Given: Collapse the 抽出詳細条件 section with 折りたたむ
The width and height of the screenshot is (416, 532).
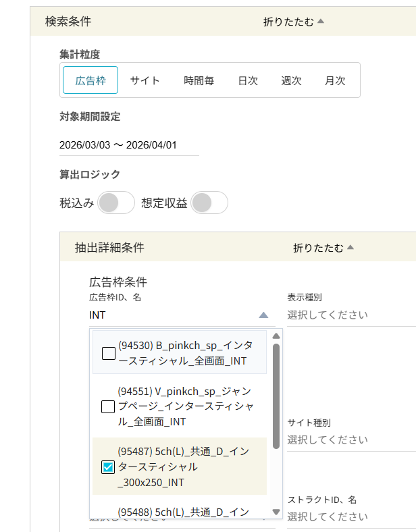Looking at the screenshot, I should (323, 248).
